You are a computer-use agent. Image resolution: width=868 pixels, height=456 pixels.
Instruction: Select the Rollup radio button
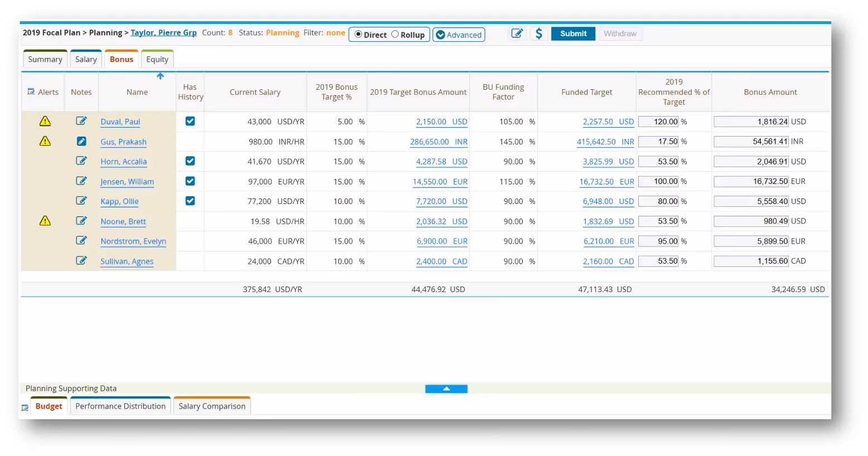point(396,35)
